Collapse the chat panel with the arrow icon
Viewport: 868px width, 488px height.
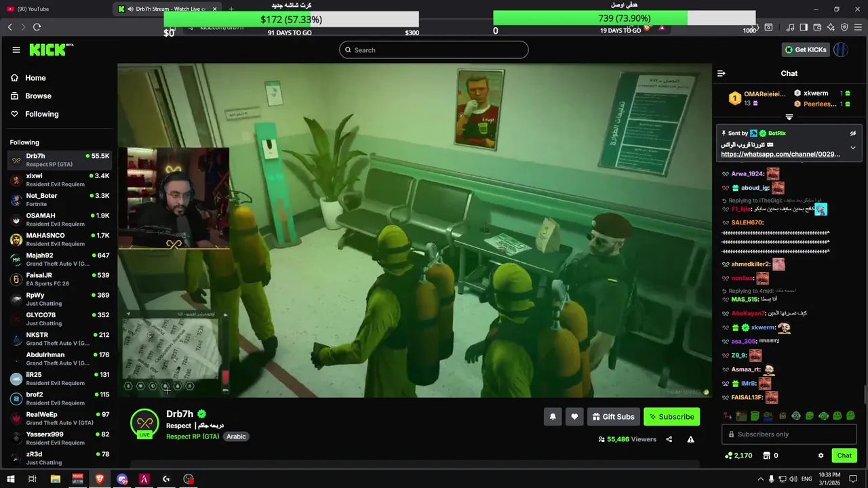[x=722, y=73]
